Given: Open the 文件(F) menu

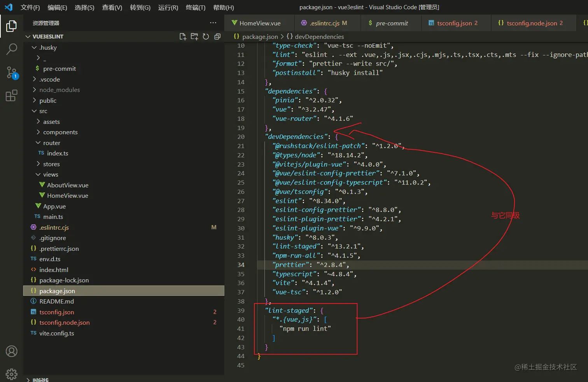Looking at the screenshot, I should [30, 7].
